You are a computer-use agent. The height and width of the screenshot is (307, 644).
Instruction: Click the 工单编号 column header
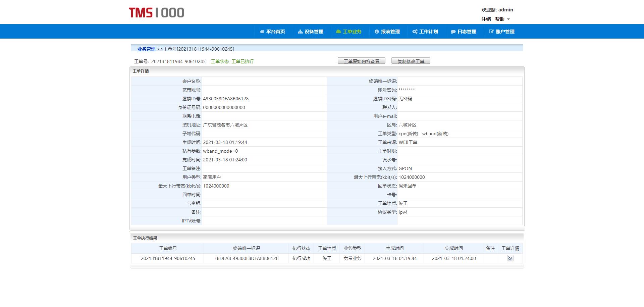168,248
